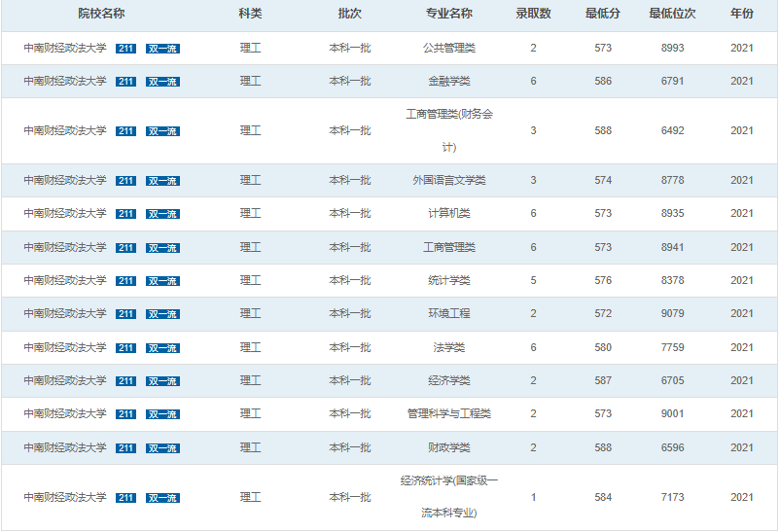780x532 pixels.
Task: Select the 工商管理类(财务会计) major cell
Action: click(x=449, y=130)
